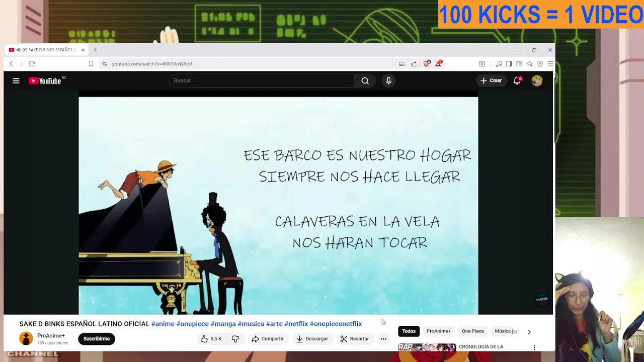Open options menu for CRONOLOGIA video
644x362 pixels.
[x=535, y=347]
